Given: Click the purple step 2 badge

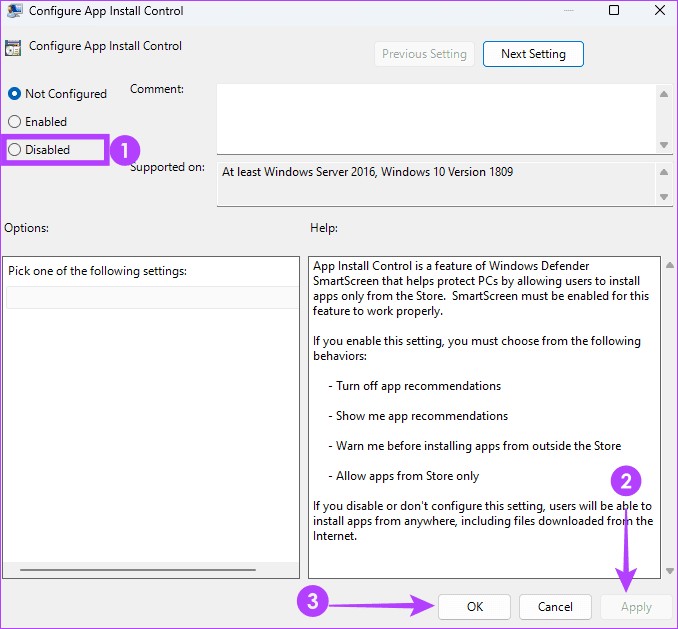Looking at the screenshot, I should pos(626,480).
